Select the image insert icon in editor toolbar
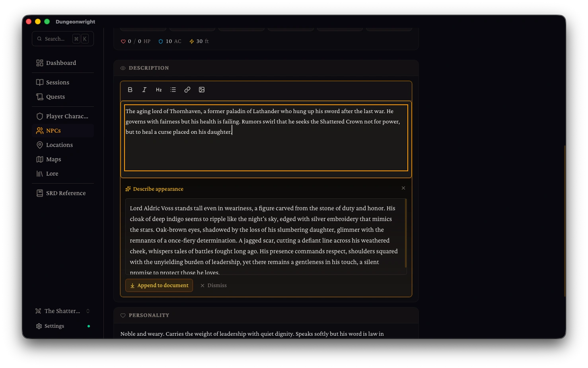The image size is (588, 368). (x=202, y=90)
